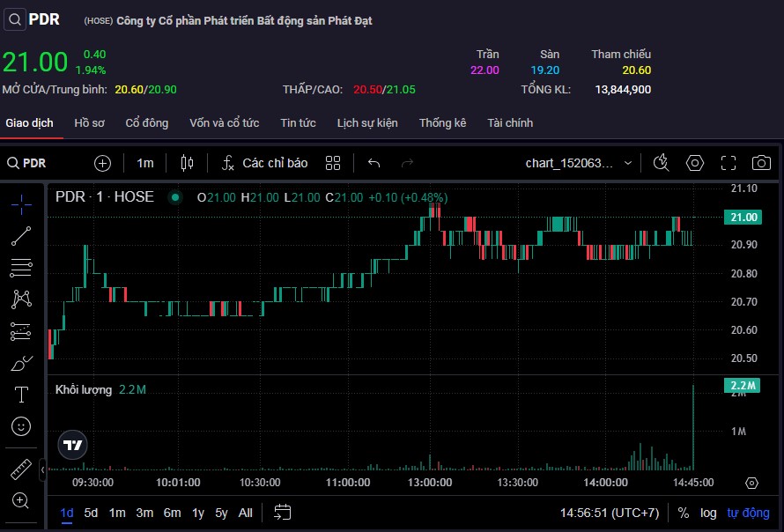Open the Fibonacci retracement tool
This screenshot has width=784, height=532.
[x=21, y=267]
